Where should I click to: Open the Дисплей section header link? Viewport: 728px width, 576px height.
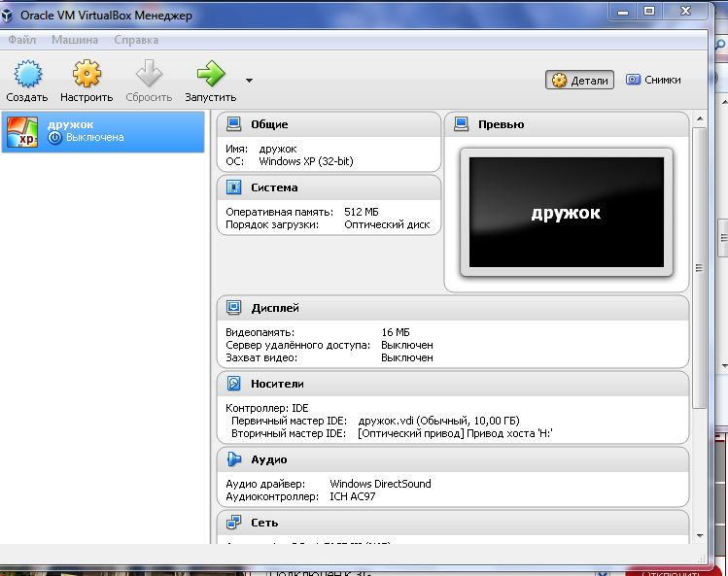275,308
